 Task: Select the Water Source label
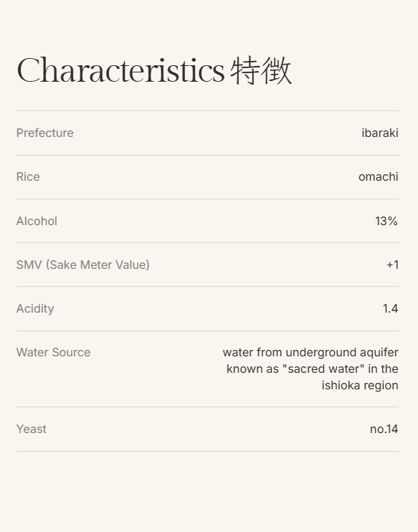coord(53,353)
